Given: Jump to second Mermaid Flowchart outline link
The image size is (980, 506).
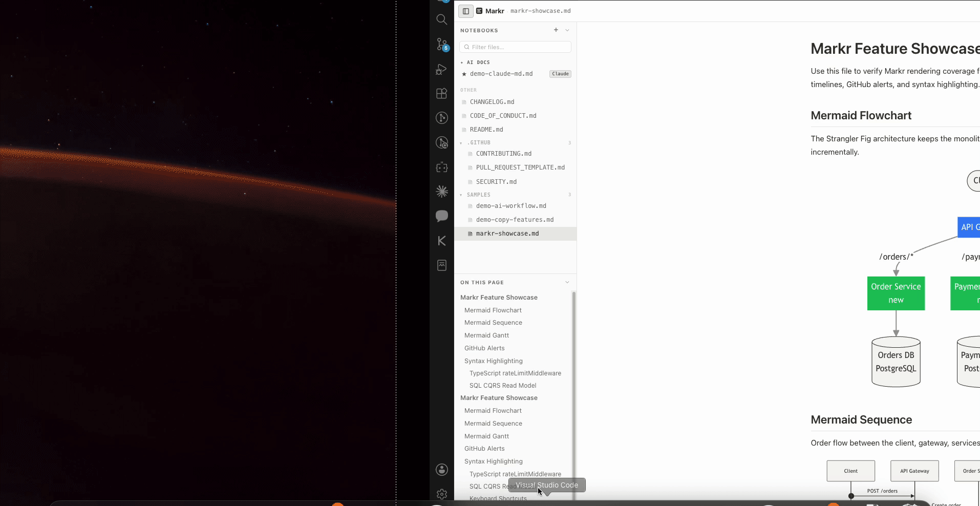Looking at the screenshot, I should click(493, 411).
